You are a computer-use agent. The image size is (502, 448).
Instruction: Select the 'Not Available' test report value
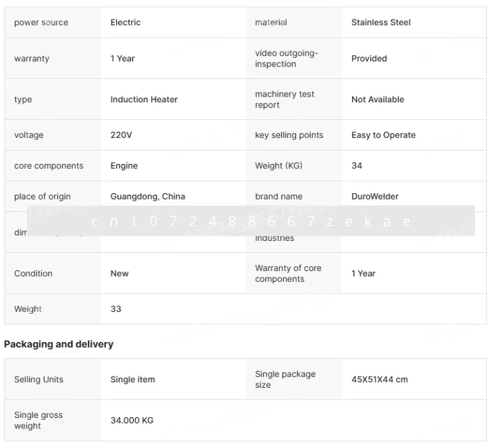pos(377,99)
